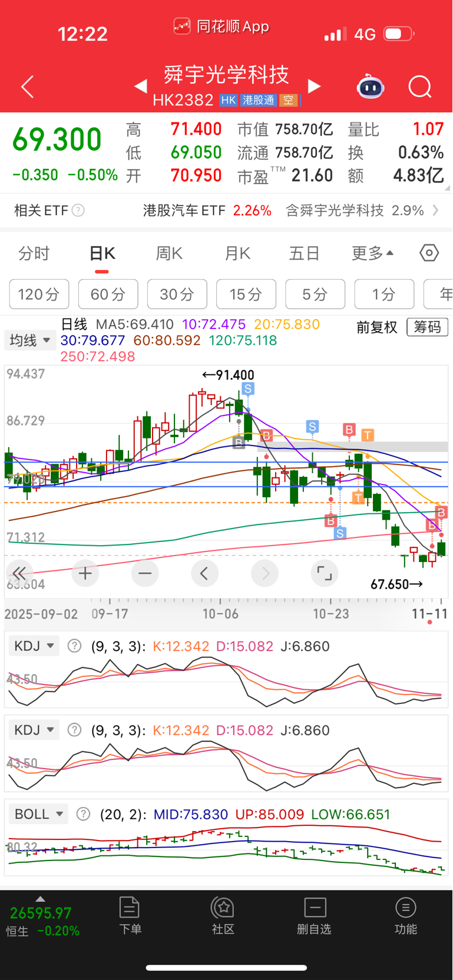Expand chart to fullscreen
The image size is (453, 980).
325,573
